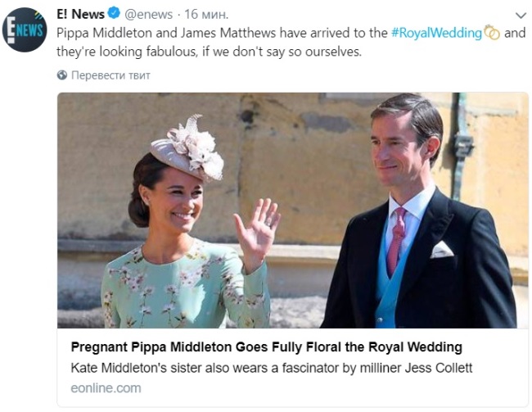Click the card description mentioning Jess Collett
Image resolution: width=532 pixels, height=412 pixels.
coord(272,368)
